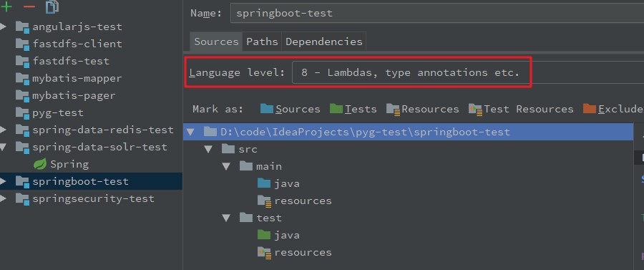Select the mybatis-pager label
Image resolution: width=644 pixels, height=270 pixels.
coord(74,96)
